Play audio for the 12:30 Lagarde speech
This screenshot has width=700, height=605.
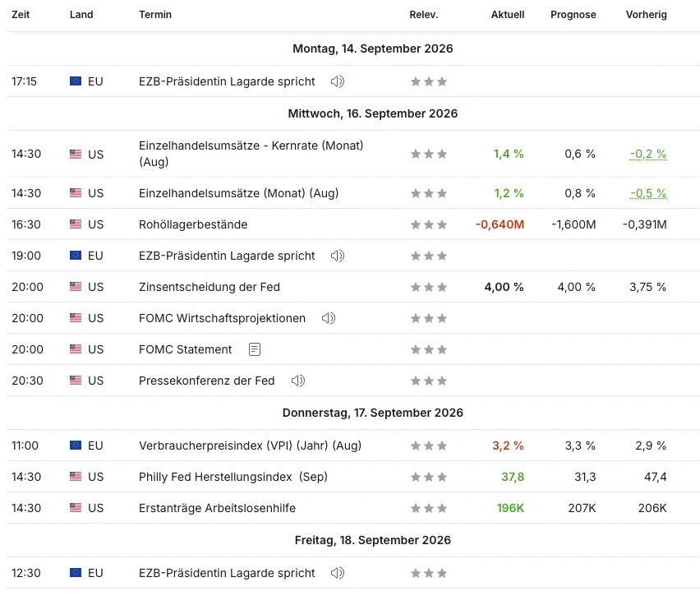click(338, 573)
